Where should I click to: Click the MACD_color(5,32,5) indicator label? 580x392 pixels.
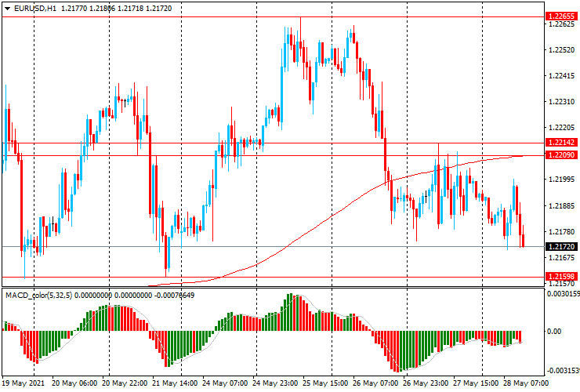40,295
